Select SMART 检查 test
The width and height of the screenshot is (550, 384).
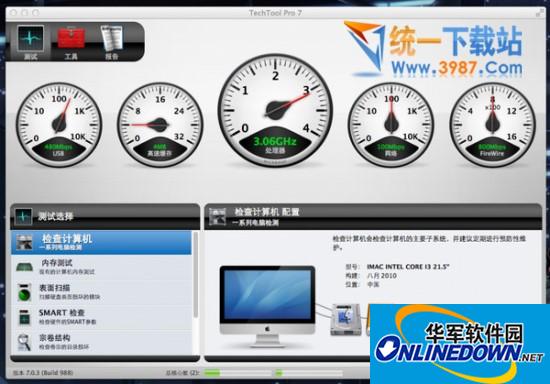click(101, 317)
